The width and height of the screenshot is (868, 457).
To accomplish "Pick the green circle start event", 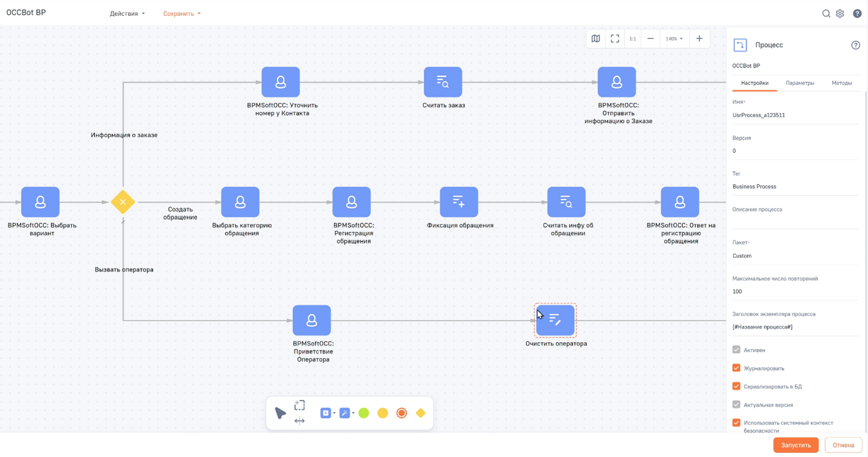I will coord(364,413).
